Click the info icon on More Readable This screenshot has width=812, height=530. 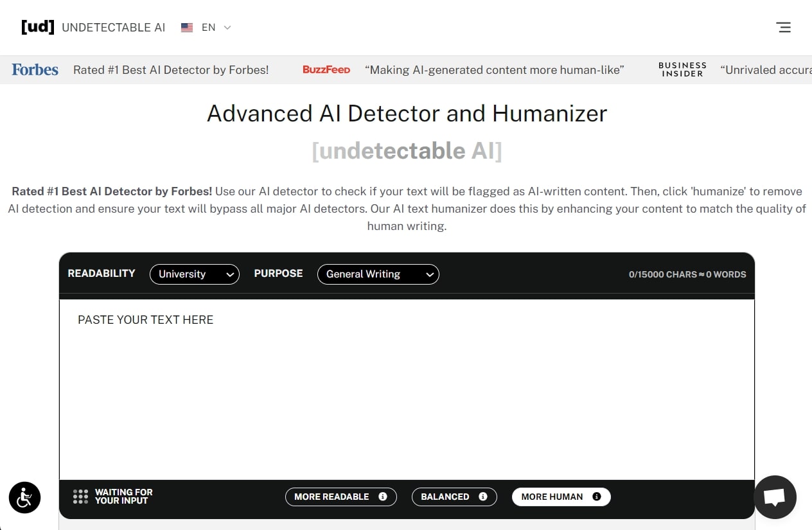coord(383,497)
